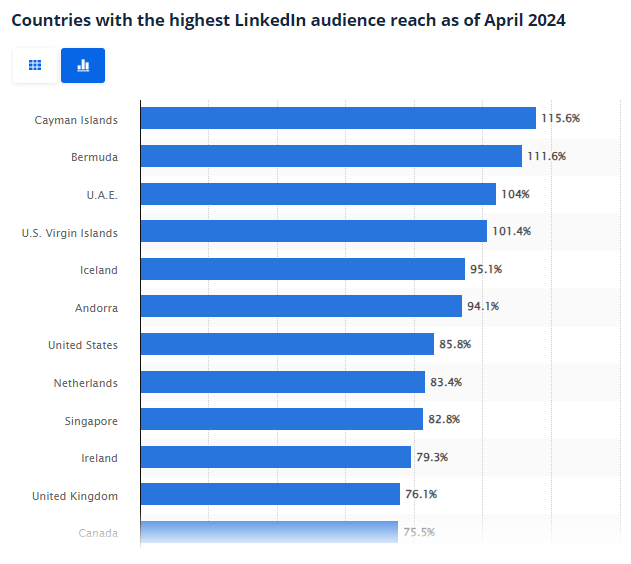Click the 'Andorra' axis label
This screenshot has height=564, width=631.
click(x=97, y=308)
